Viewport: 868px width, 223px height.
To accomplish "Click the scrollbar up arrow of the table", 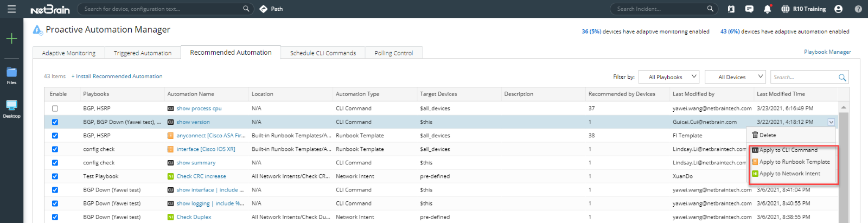I will 844,107.
